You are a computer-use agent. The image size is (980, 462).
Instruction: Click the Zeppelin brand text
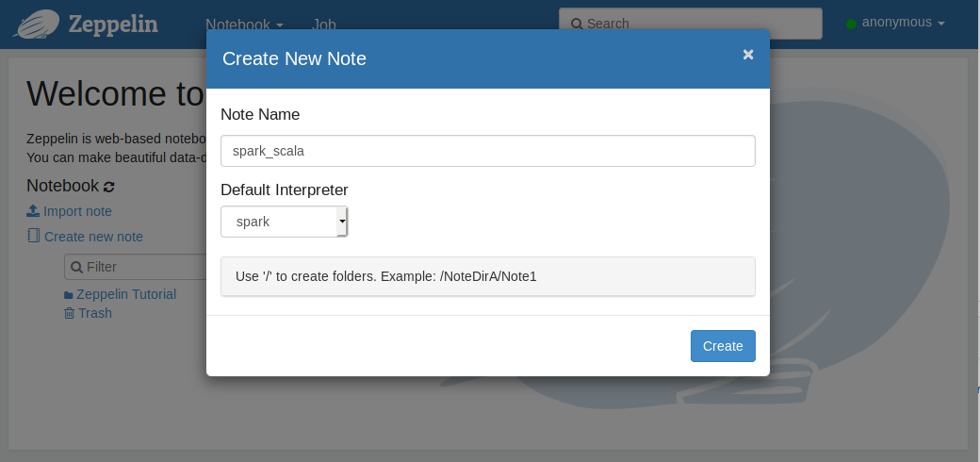point(113,25)
